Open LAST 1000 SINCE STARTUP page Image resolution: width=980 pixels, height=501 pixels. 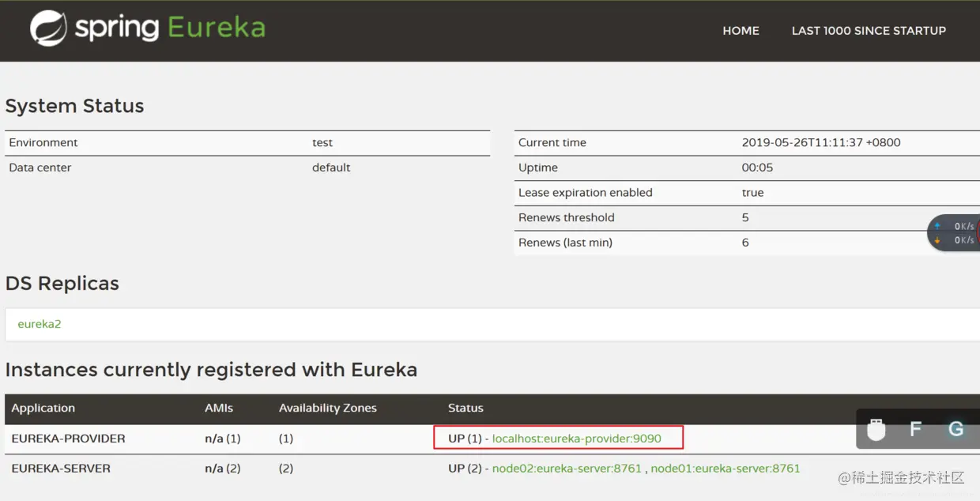(869, 31)
